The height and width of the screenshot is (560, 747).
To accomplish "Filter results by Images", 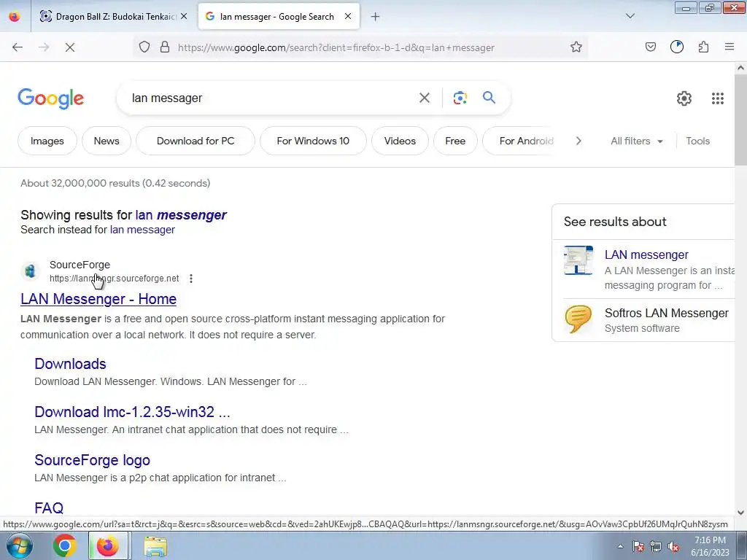I will [x=47, y=141].
